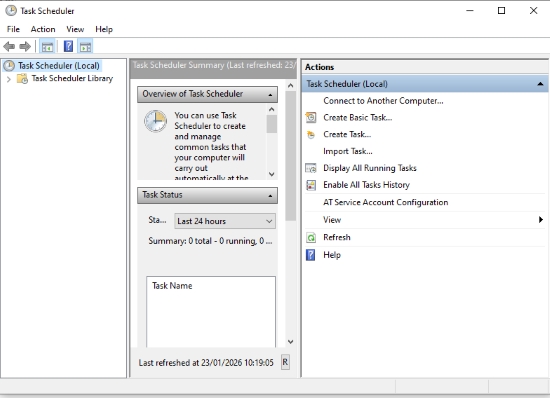Screen dimensions: 550x398
Task: Click Import Task... action
Action: 348,151
